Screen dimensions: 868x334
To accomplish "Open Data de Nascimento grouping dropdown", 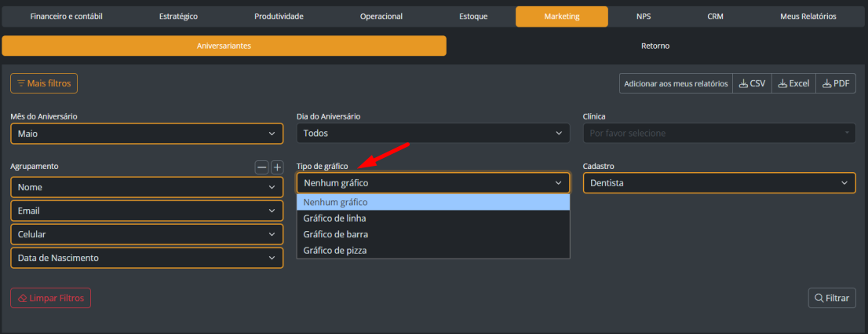I will point(147,258).
